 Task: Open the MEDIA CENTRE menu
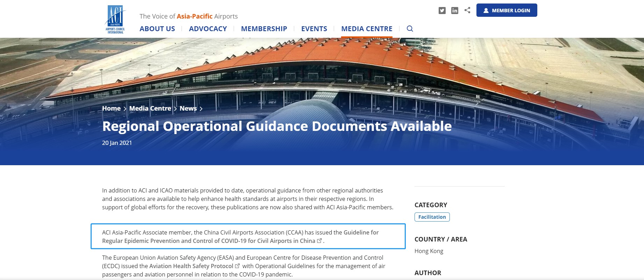tap(367, 29)
